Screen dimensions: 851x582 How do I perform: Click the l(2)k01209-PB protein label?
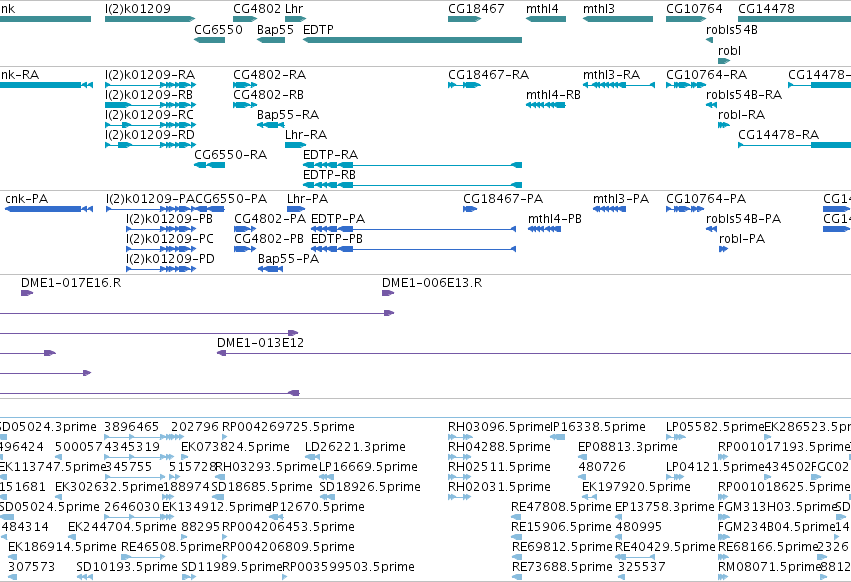[x=169, y=219]
